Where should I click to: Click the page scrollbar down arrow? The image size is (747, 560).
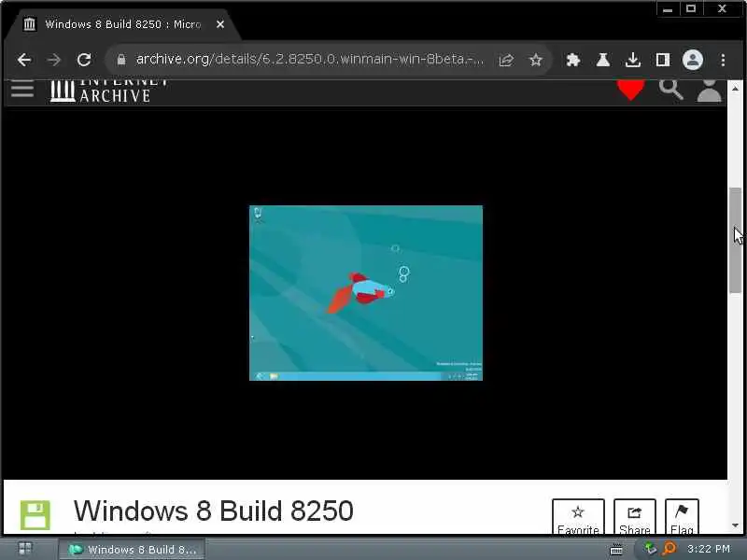(x=735, y=525)
